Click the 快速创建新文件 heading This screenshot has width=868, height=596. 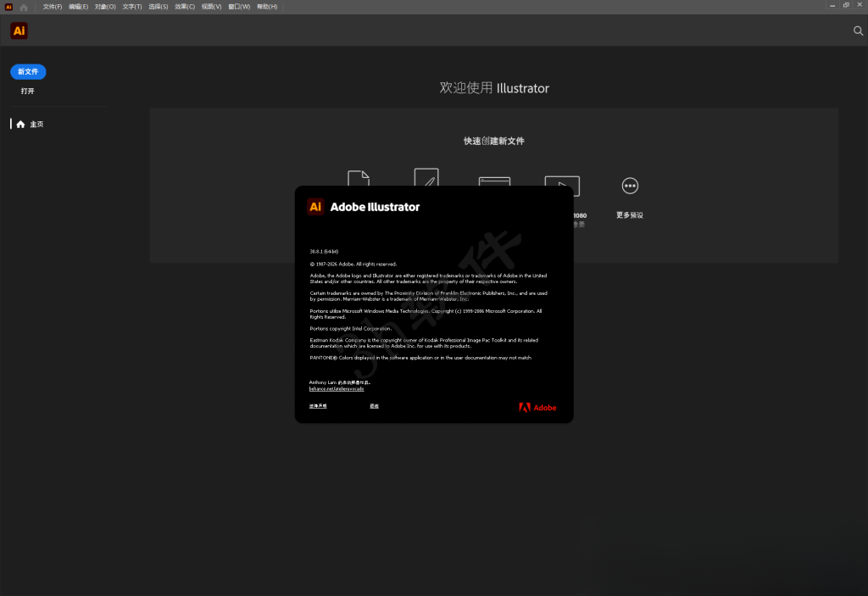[x=494, y=141]
